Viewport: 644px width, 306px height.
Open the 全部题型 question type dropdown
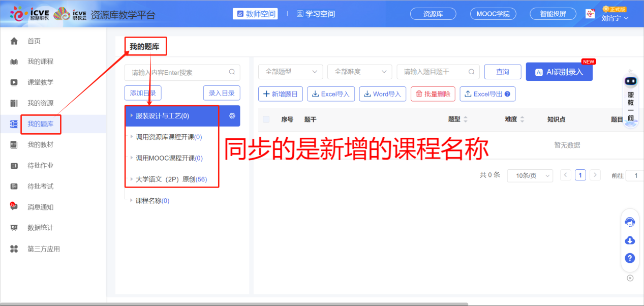pos(290,72)
